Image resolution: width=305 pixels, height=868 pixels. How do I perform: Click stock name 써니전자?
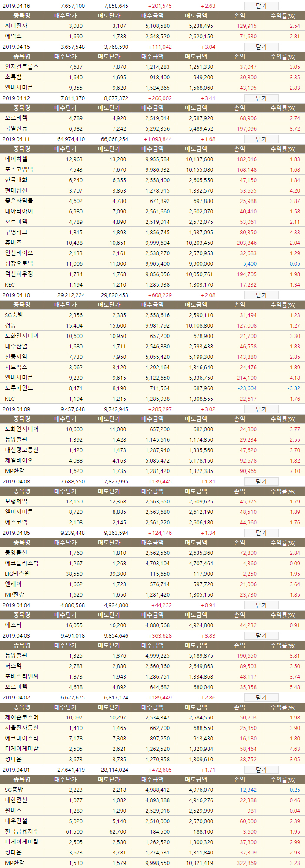pos(16,26)
